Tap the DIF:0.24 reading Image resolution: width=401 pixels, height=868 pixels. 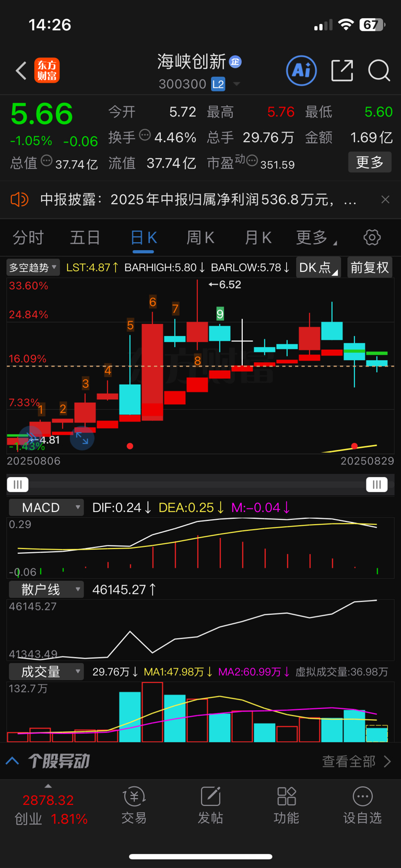point(122,507)
